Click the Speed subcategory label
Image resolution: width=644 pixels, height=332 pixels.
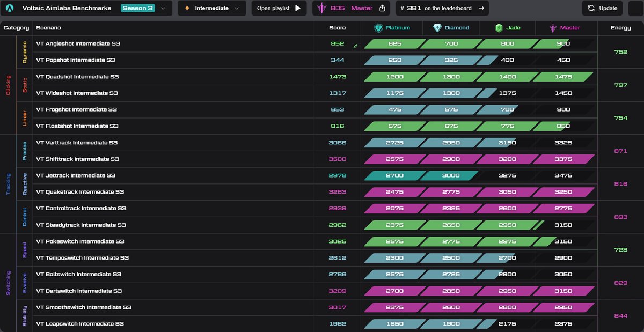coord(25,250)
